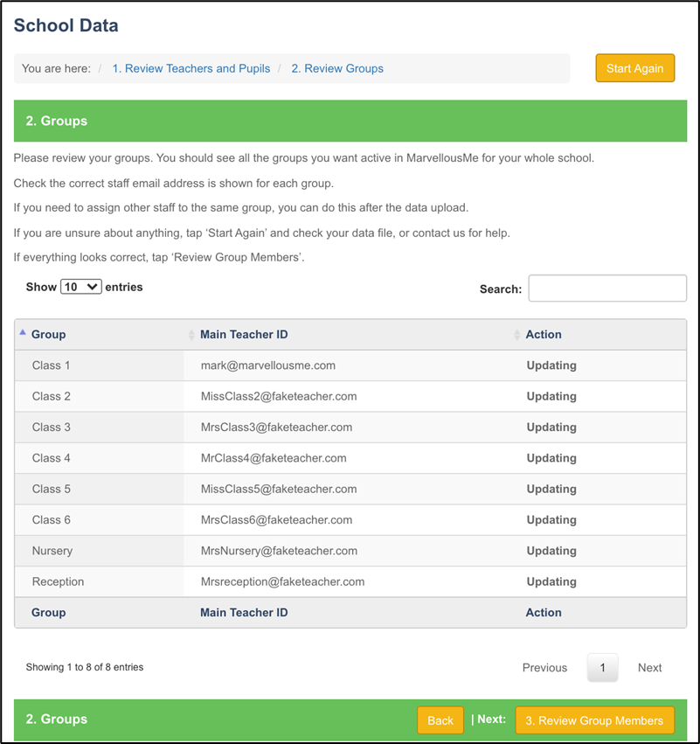Click the mark@marvellousme.com email cell

pos(260,365)
